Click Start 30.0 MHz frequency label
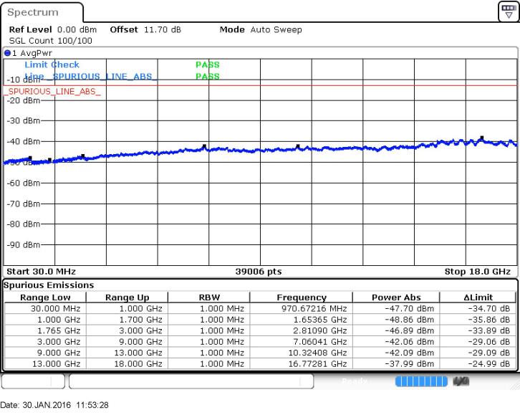 click(41, 272)
